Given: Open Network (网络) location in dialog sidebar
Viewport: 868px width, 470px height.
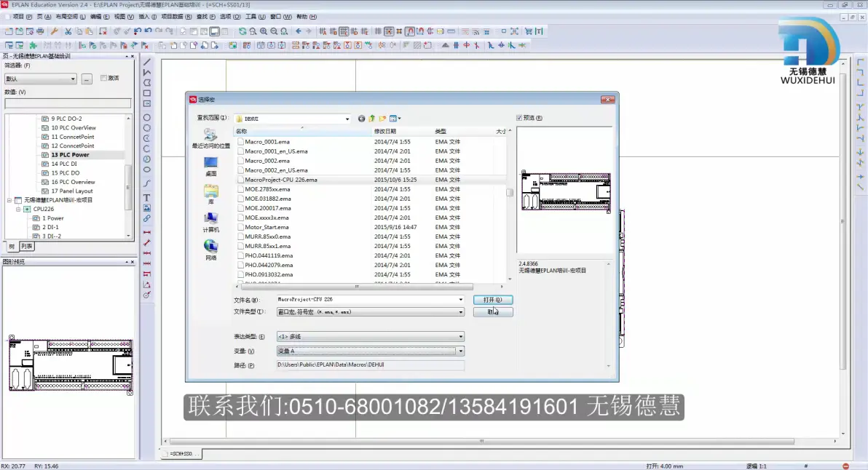Looking at the screenshot, I should [x=211, y=250].
